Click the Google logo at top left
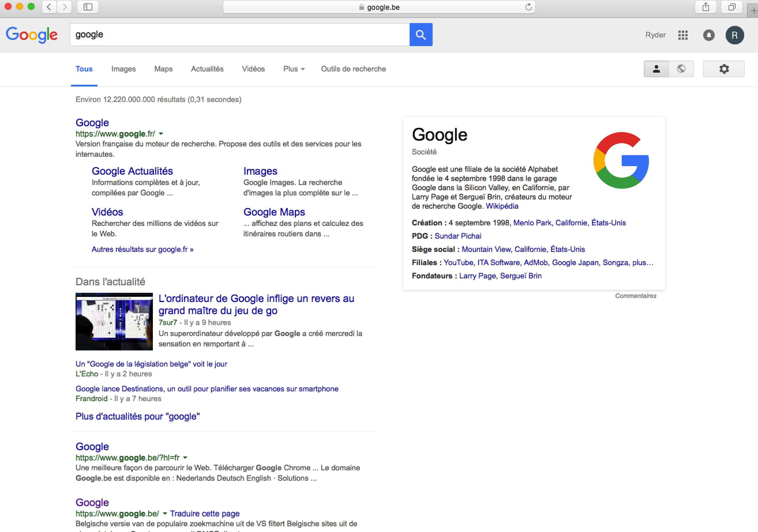This screenshot has height=532, width=758. tap(32, 35)
